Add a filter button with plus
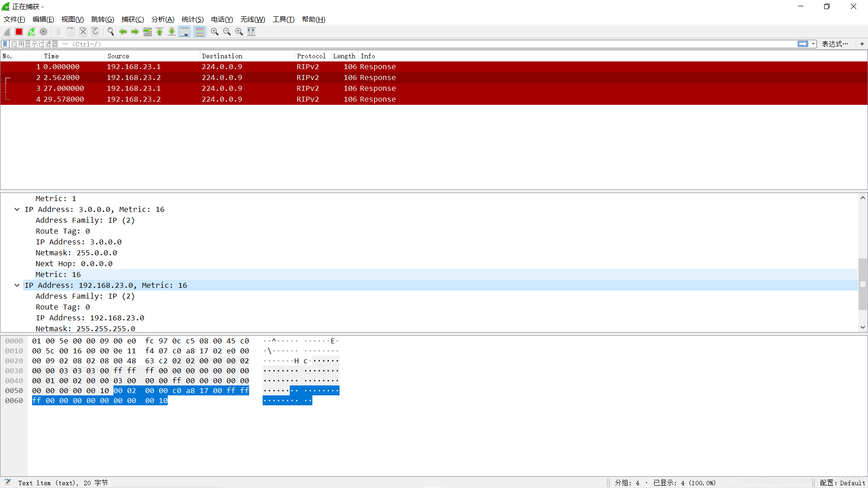The image size is (868, 488). (862, 44)
